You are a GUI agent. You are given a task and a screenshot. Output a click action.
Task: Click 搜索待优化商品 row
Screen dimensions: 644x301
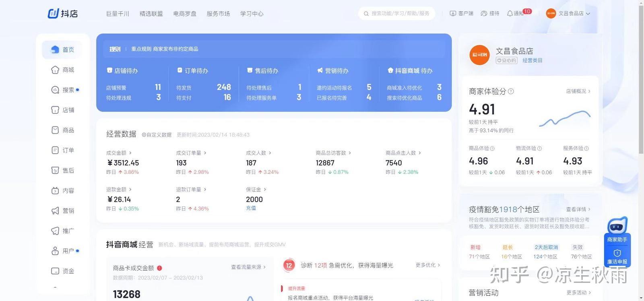[414, 97]
